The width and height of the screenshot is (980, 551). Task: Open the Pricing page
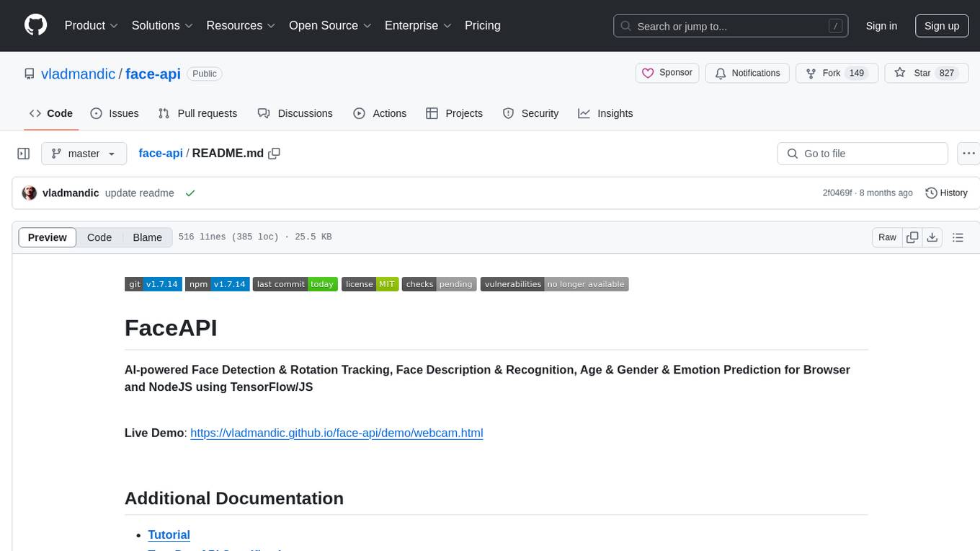click(483, 25)
